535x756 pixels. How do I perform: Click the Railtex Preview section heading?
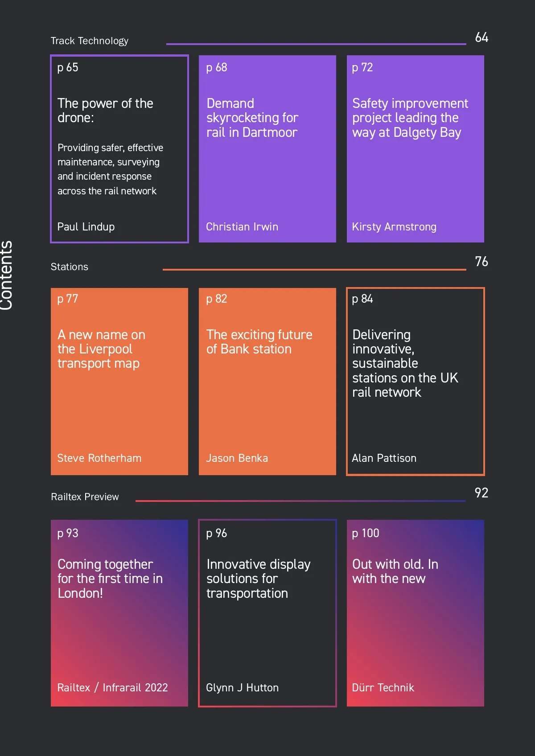click(85, 497)
